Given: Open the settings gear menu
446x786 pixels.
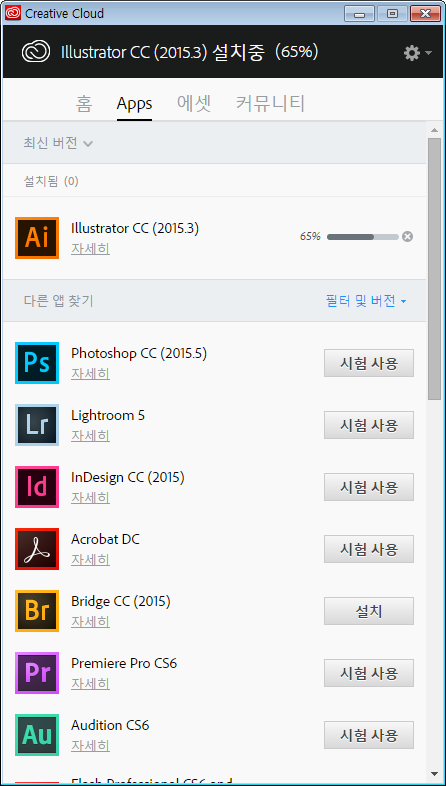Looking at the screenshot, I should click(x=417, y=53).
